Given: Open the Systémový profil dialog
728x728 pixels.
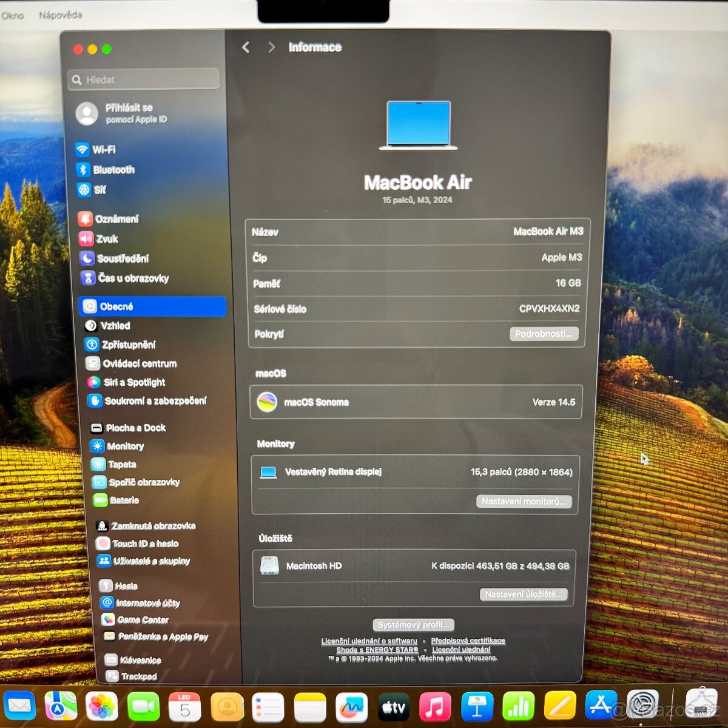Looking at the screenshot, I should point(413,625).
